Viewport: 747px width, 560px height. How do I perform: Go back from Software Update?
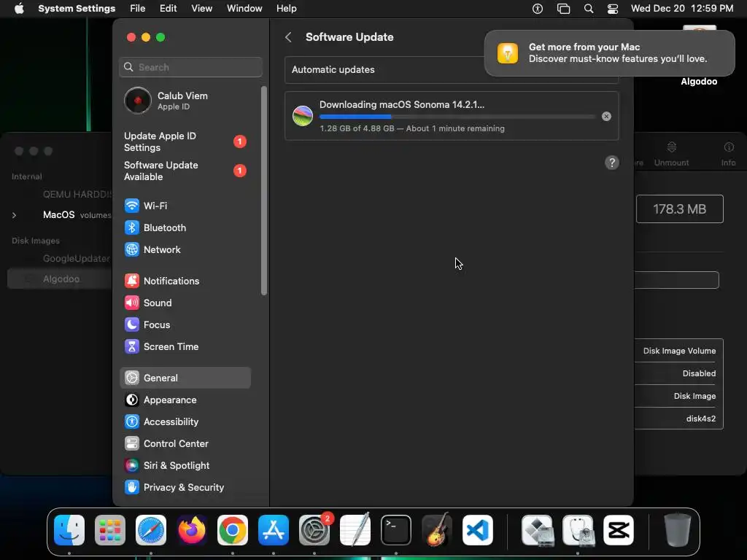[x=288, y=37]
